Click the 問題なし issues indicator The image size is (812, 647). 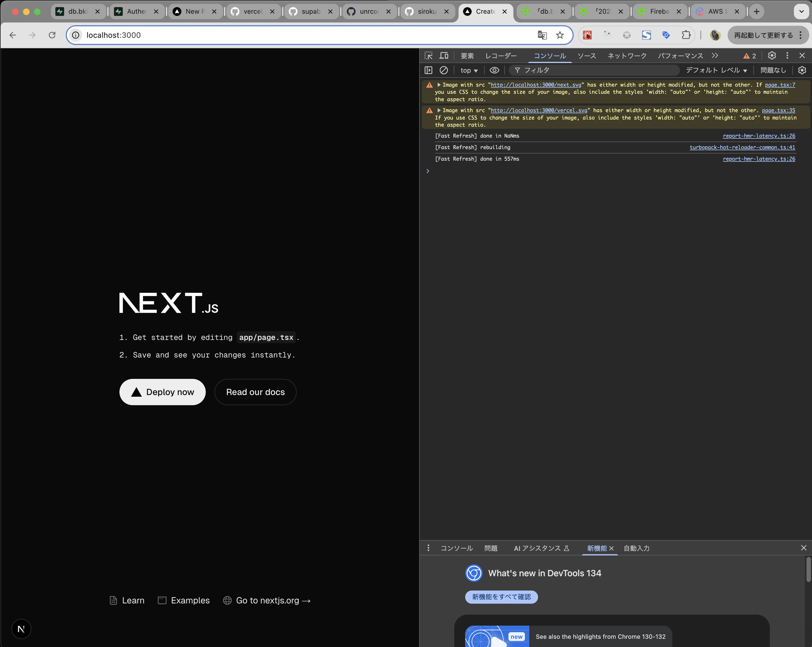(773, 70)
